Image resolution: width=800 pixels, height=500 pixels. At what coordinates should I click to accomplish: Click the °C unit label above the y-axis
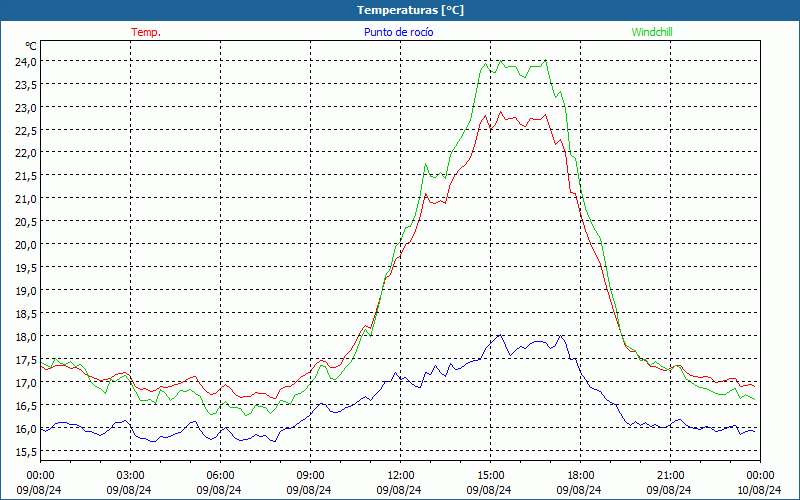pyautogui.click(x=30, y=46)
